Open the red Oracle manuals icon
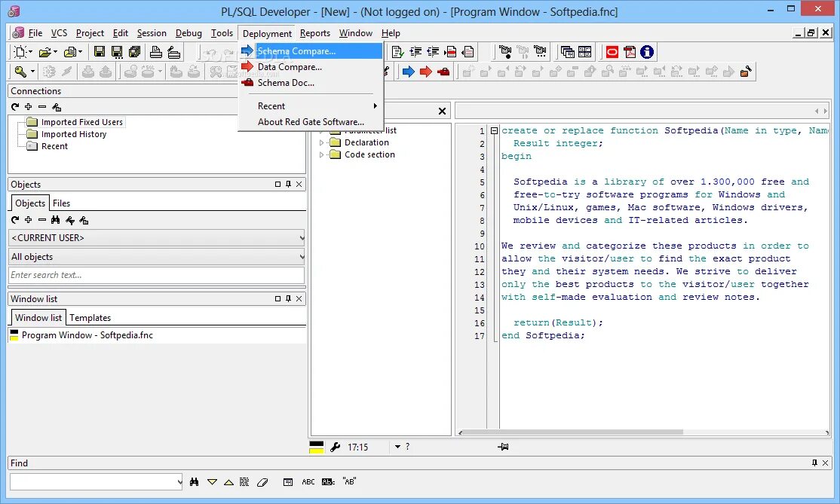The image size is (840, 504). coord(612,52)
